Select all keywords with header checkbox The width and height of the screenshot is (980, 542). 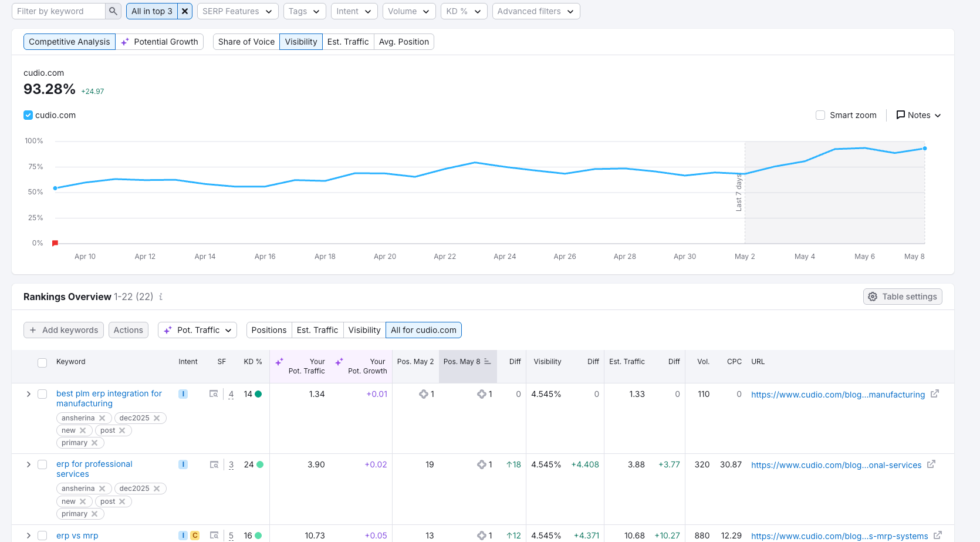42,363
